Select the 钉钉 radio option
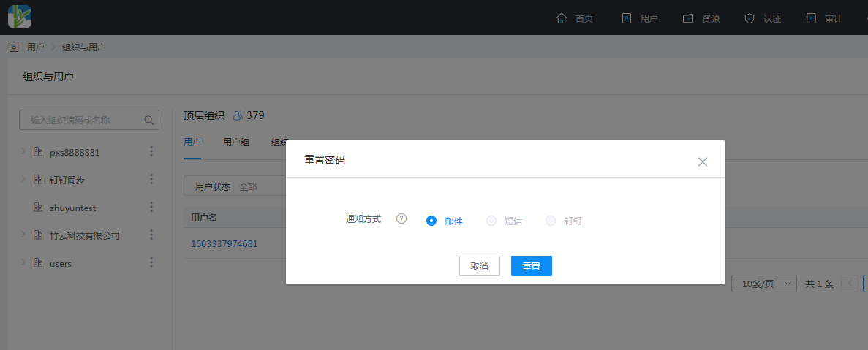The image size is (868, 350). pyautogui.click(x=550, y=221)
